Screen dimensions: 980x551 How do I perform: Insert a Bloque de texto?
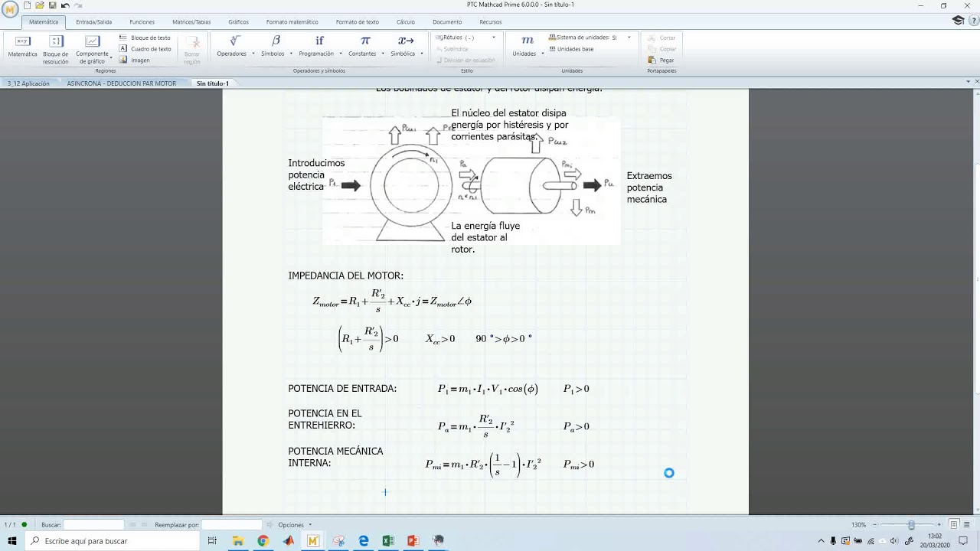pos(145,37)
